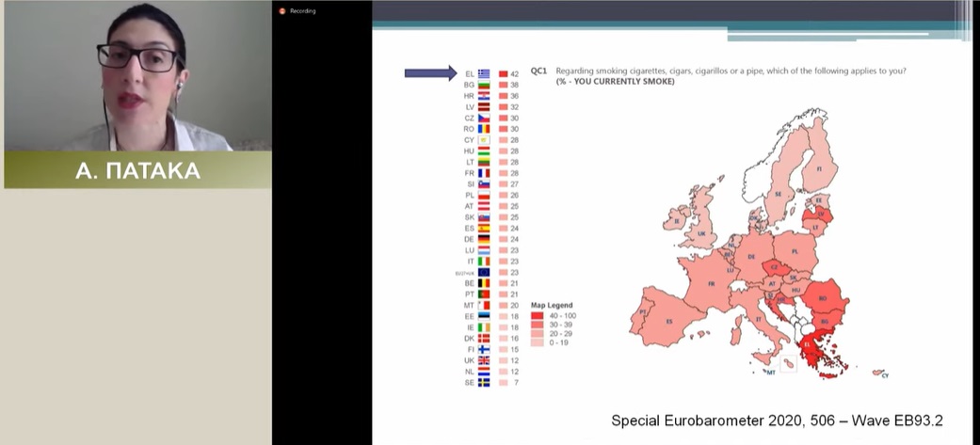This screenshot has width=980, height=445.
Task: Select the Ireland flag next to IE
Action: tap(484, 327)
